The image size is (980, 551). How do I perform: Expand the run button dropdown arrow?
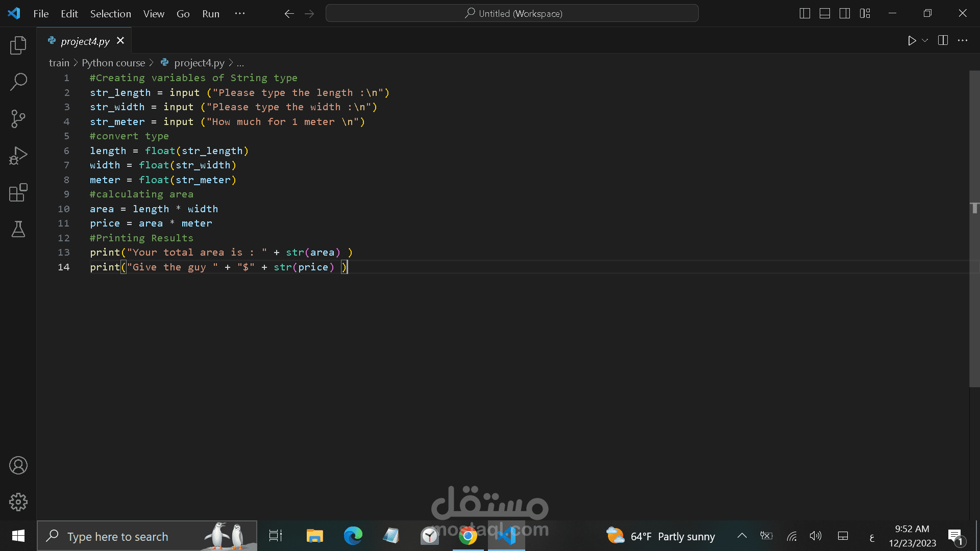[925, 40]
